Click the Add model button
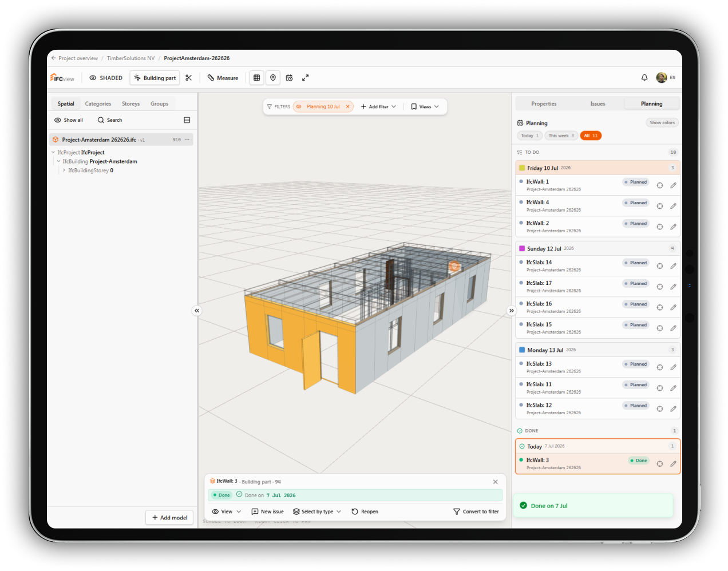This screenshot has width=728, height=571. pos(169,517)
